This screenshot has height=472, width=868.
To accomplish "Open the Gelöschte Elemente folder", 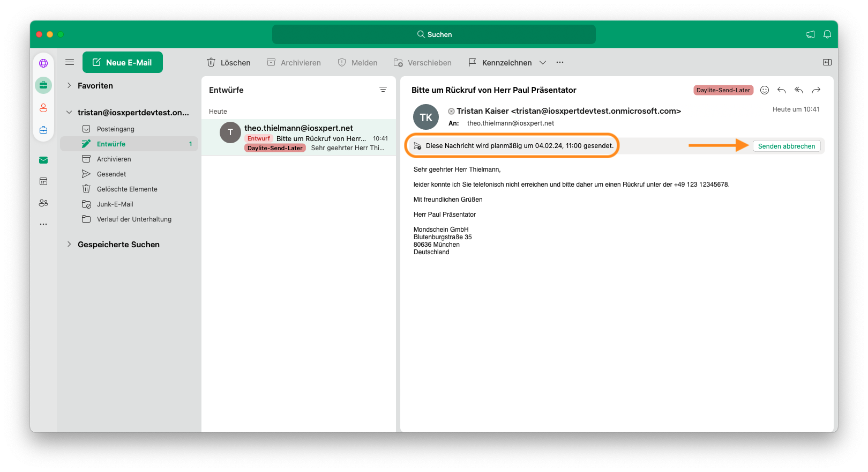I will coord(129,189).
